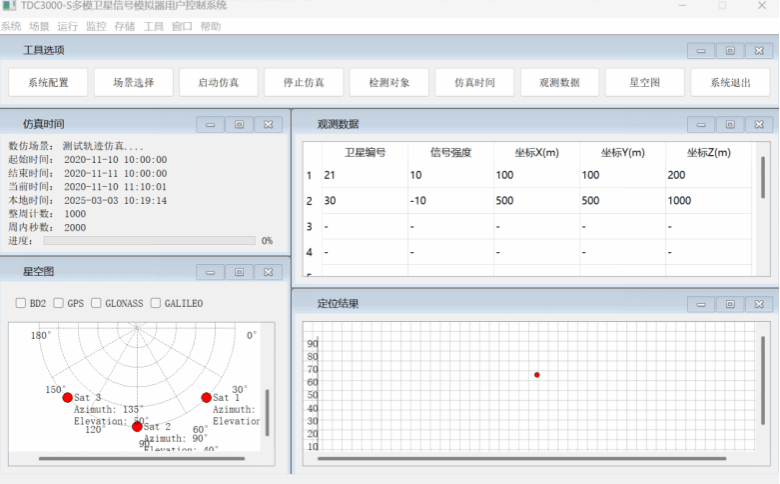Check the GLONASS option
The image size is (780, 484).
[x=97, y=303]
